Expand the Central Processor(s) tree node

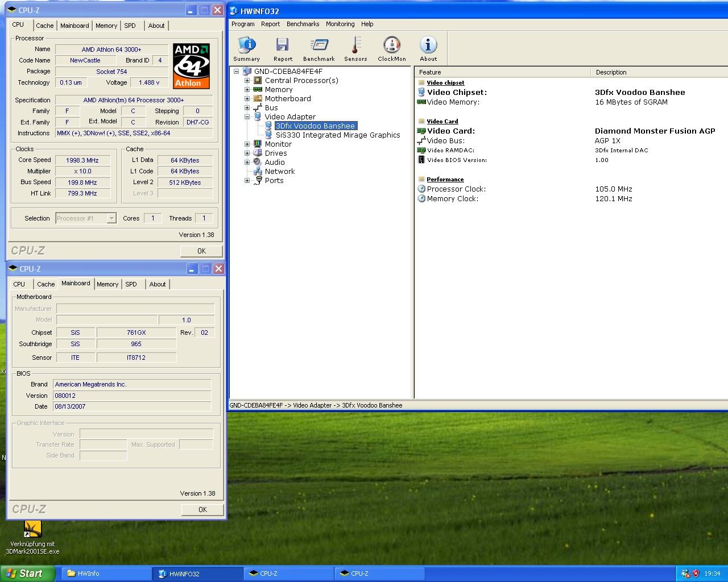(247, 81)
